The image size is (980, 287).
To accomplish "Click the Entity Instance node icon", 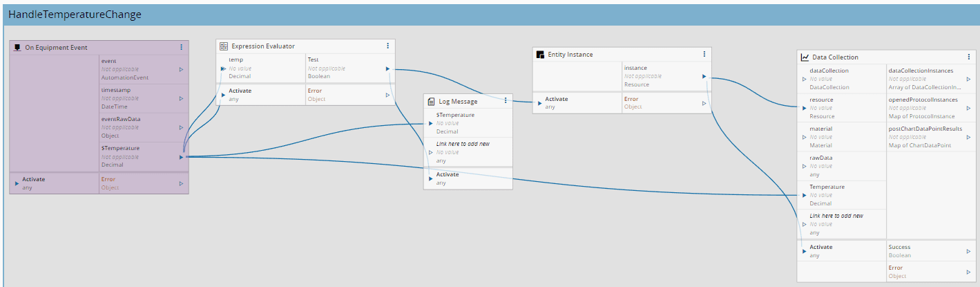I will click(x=540, y=55).
